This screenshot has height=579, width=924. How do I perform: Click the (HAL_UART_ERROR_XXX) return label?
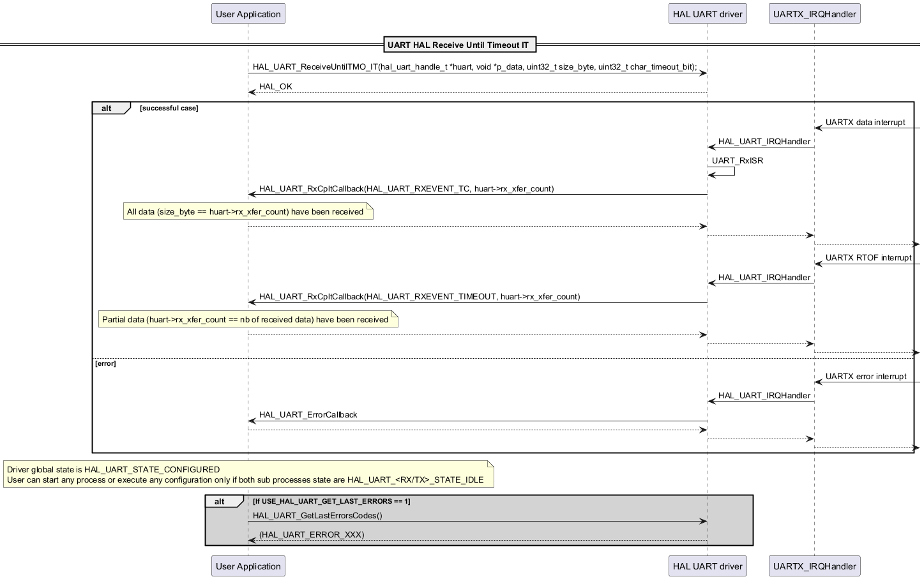coord(312,535)
